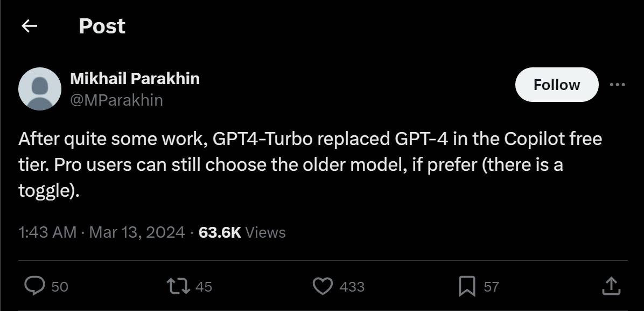Click the bookmark count of 57
The image size is (644, 311).
tap(491, 287)
